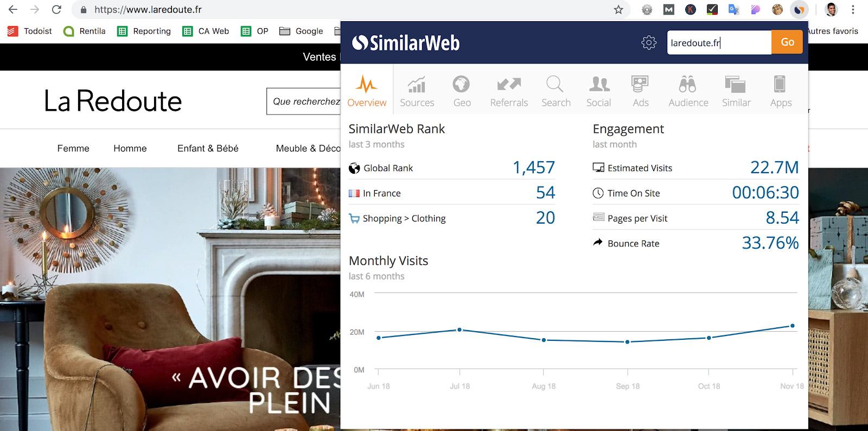This screenshot has height=431, width=868.
Task: Switch to the Sources tab
Action: [417, 91]
